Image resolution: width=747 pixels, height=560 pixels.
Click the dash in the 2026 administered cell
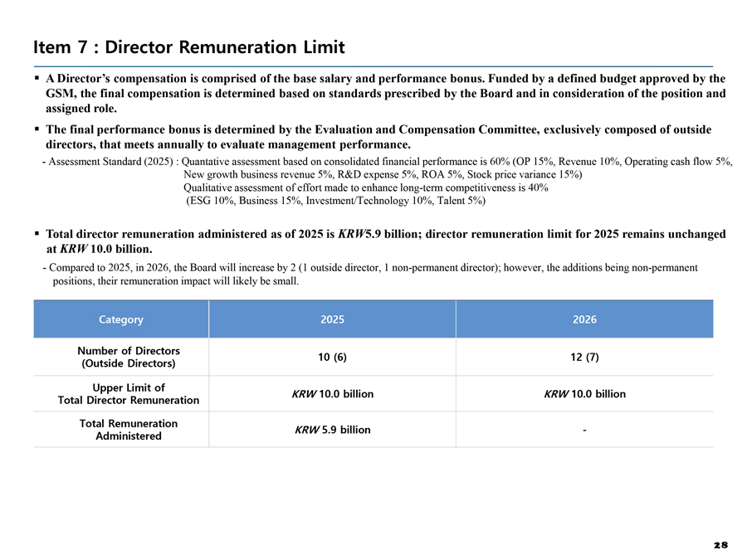click(584, 430)
